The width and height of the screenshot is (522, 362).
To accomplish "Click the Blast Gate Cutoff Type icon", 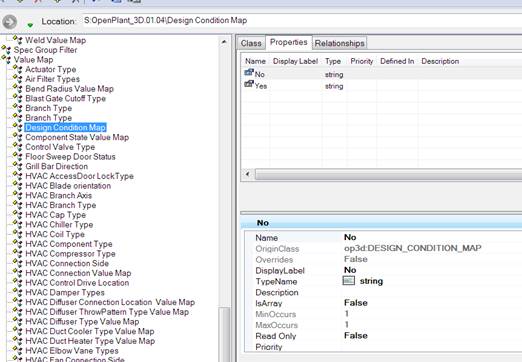I will click(x=18, y=98).
